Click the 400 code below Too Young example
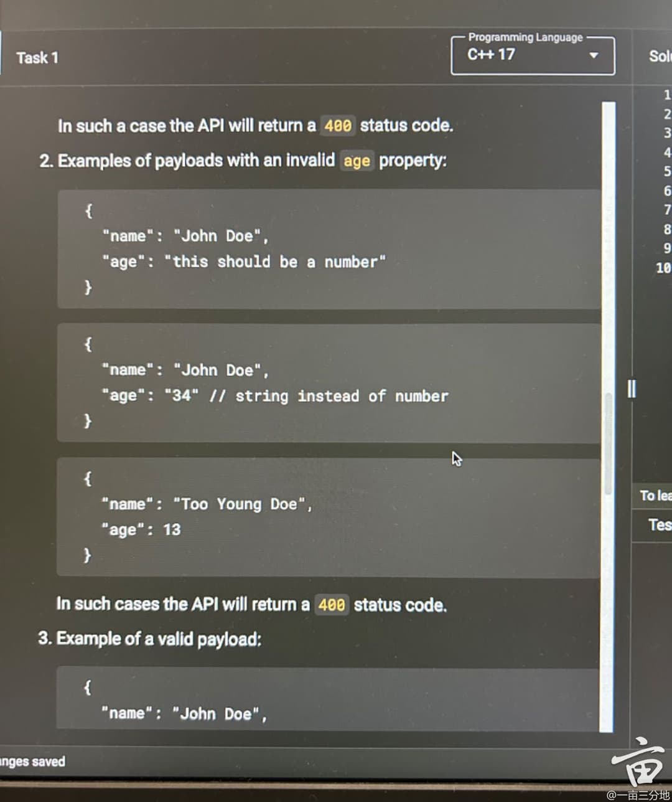 tap(332, 605)
